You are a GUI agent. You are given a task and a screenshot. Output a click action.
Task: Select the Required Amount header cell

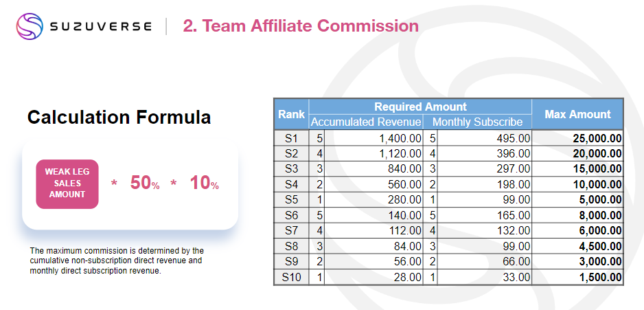[x=420, y=107]
